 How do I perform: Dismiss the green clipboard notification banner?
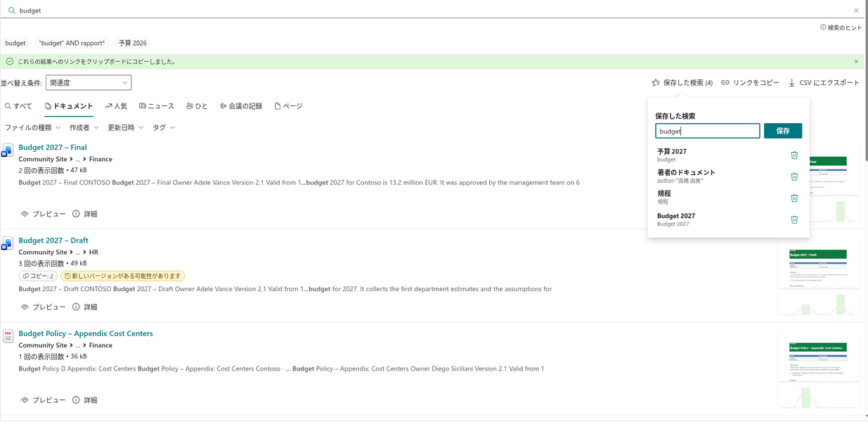coord(856,61)
